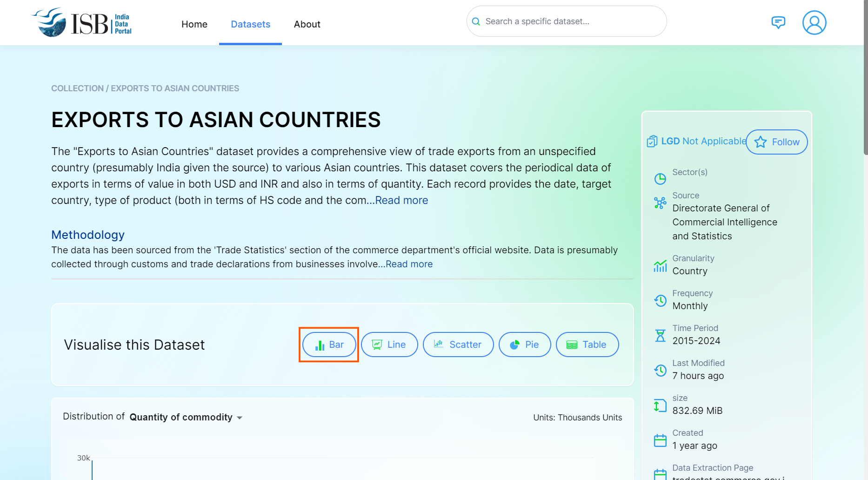This screenshot has width=868, height=480.
Task: Expand Methodology text with Read more
Action: [409, 264]
